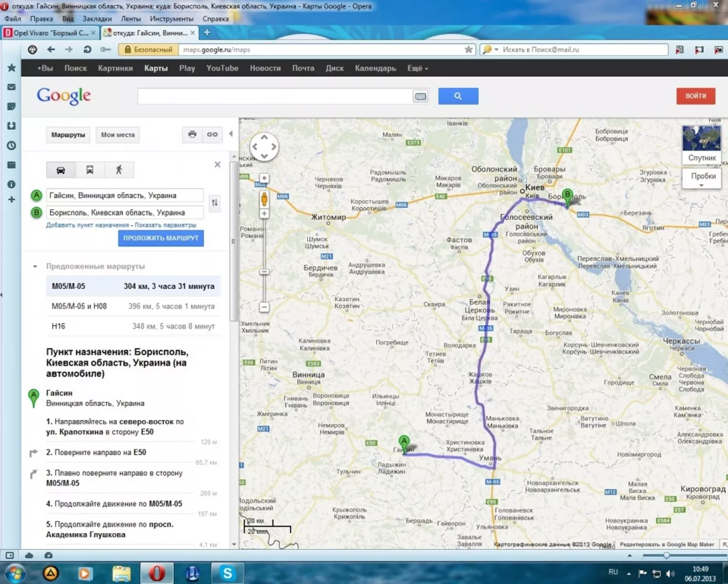The height and width of the screenshot is (584, 728).
Task: Open Windows Start menu
Action: click(14, 574)
